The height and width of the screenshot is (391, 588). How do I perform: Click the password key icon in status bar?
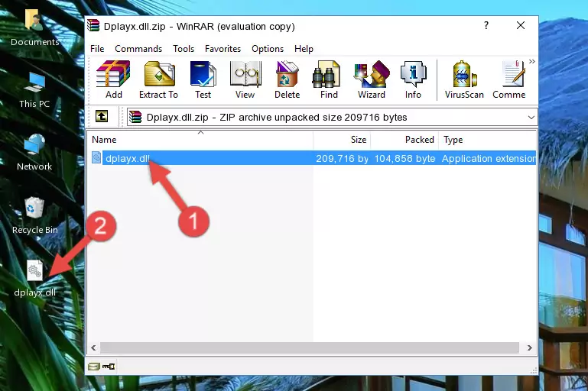click(x=109, y=367)
